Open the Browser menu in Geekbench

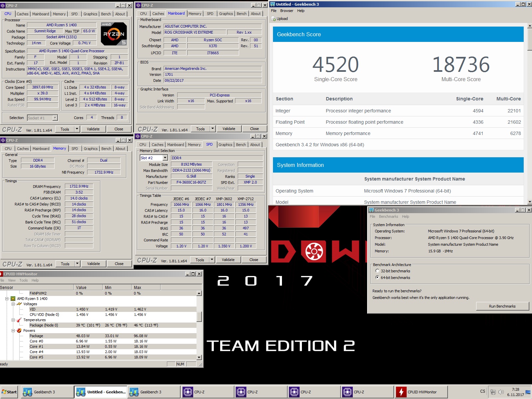(x=287, y=11)
